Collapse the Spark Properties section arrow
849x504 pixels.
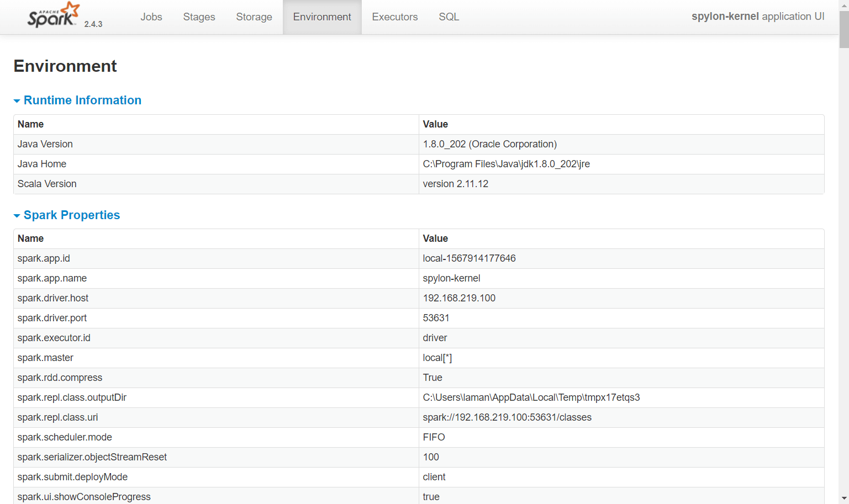point(17,216)
